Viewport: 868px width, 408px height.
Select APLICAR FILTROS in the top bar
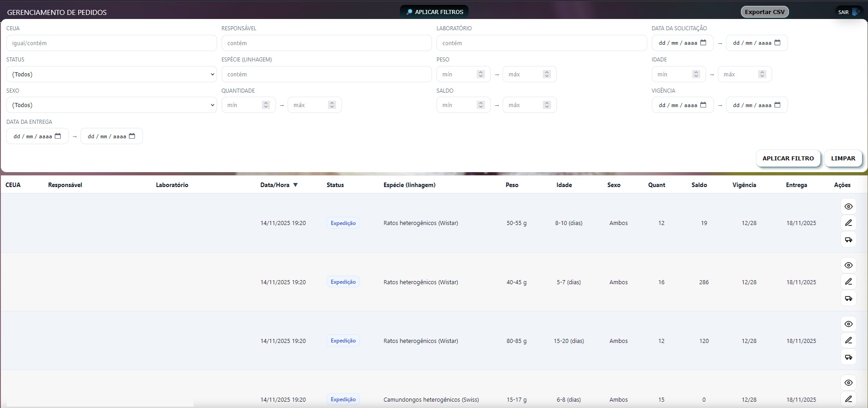pyautogui.click(x=433, y=12)
